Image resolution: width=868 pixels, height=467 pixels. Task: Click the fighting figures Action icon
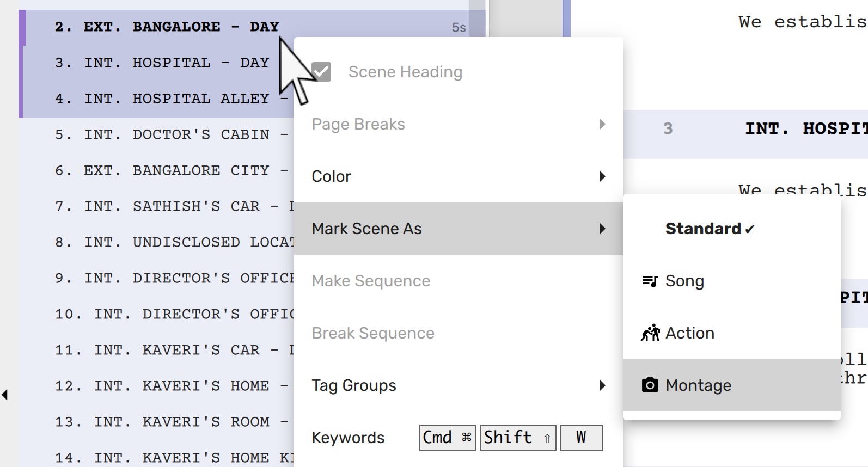pyautogui.click(x=650, y=333)
